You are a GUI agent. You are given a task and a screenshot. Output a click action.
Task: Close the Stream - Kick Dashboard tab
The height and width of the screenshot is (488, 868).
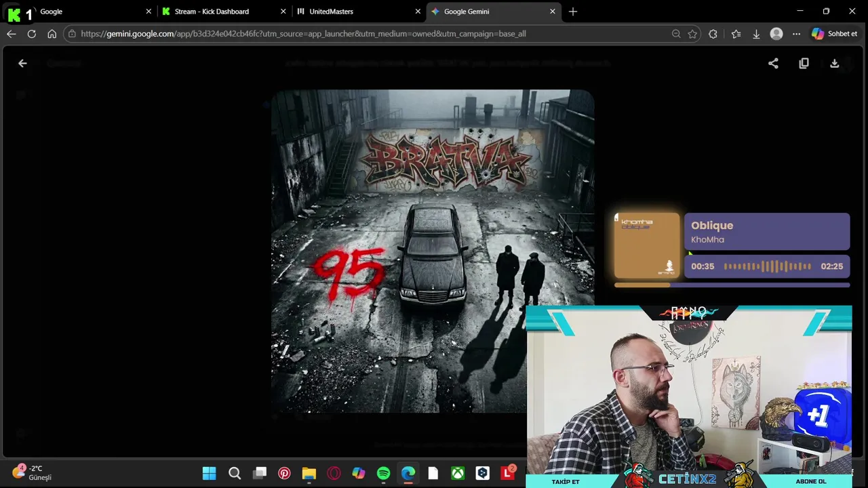283,12
